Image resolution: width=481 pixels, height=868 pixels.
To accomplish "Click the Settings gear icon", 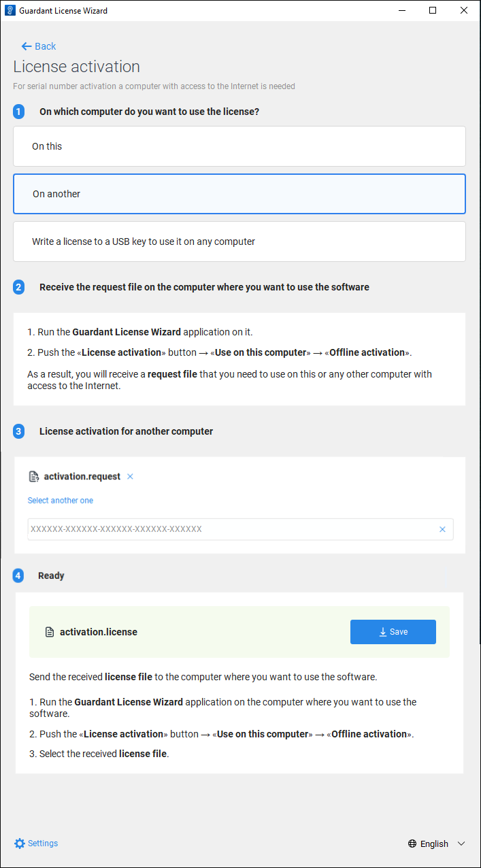I will (20, 844).
